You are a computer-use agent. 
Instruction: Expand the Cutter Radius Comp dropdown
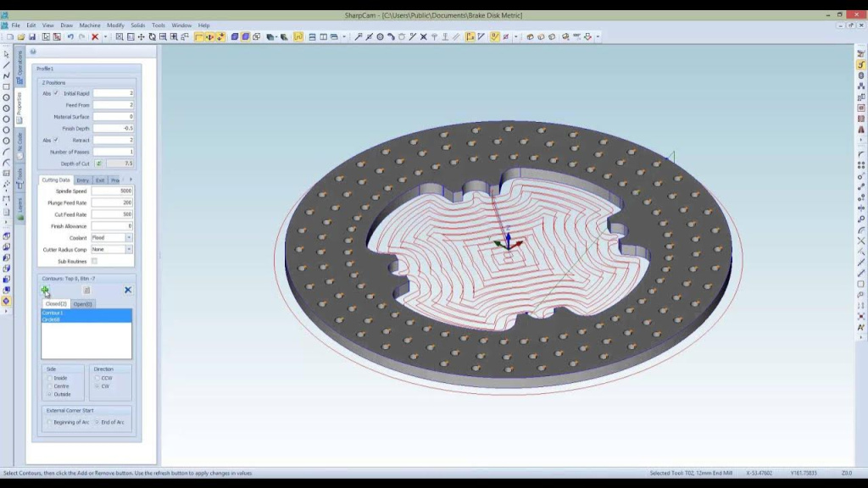(x=129, y=250)
